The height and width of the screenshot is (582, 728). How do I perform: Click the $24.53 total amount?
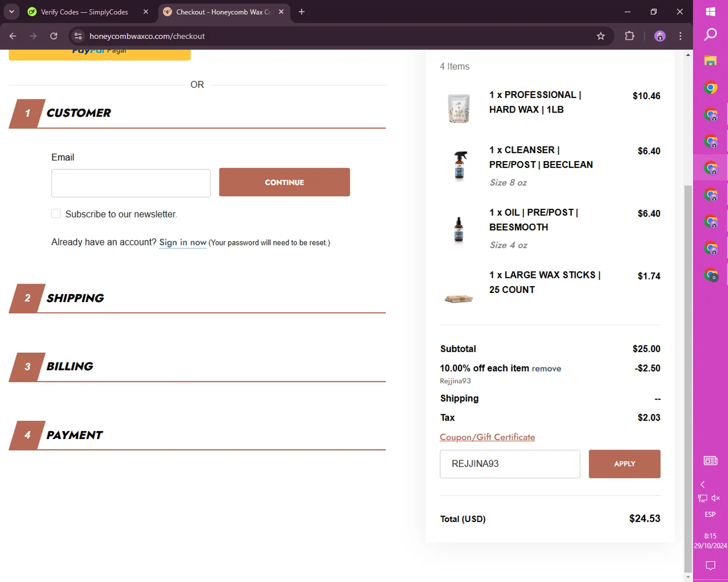pos(645,518)
